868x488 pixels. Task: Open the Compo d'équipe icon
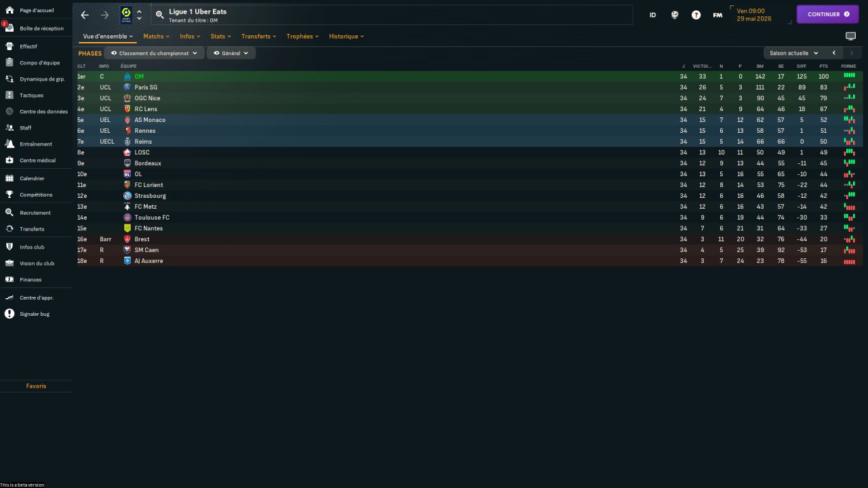pyautogui.click(x=9, y=63)
